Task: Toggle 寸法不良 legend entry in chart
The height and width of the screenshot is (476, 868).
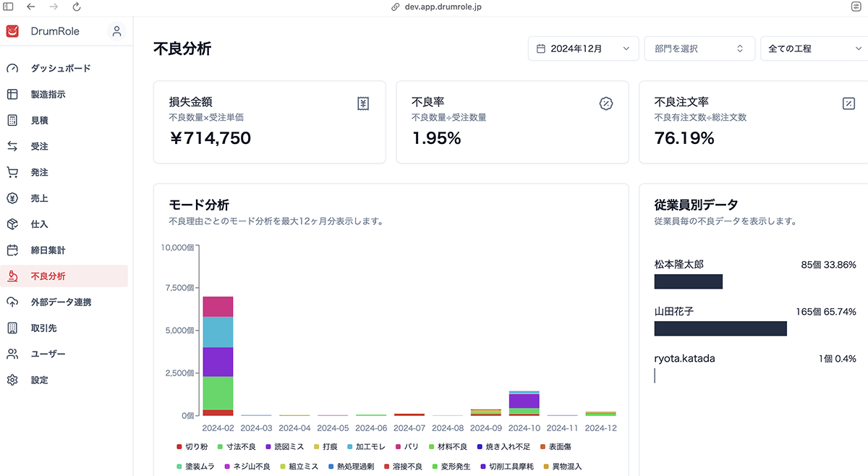Action: click(x=237, y=447)
